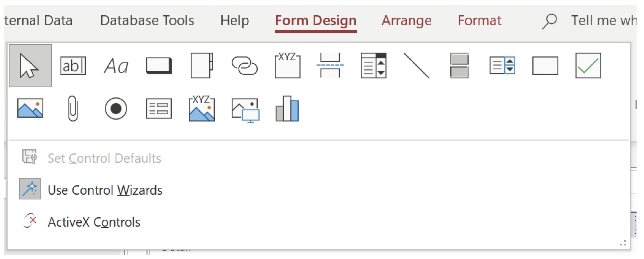Open the Arrange ribbon tab
This screenshot has height=259, width=644.
(407, 20)
